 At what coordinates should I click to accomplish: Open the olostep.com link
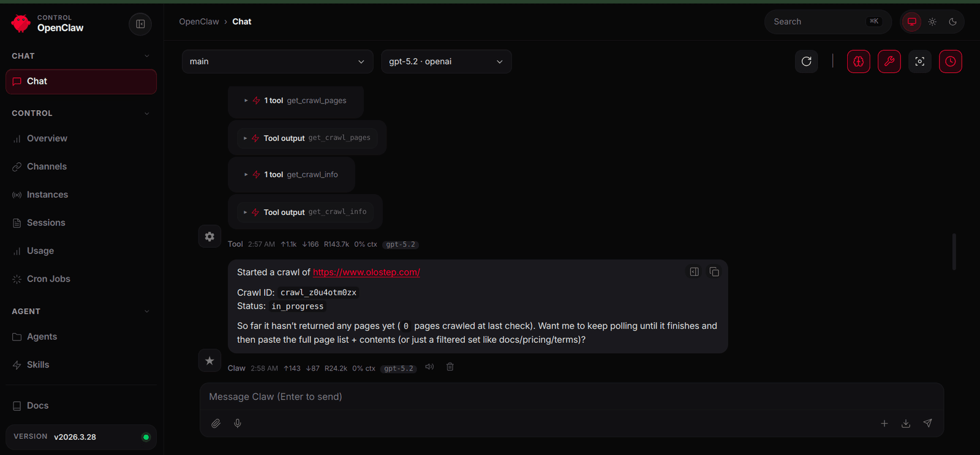tap(366, 272)
